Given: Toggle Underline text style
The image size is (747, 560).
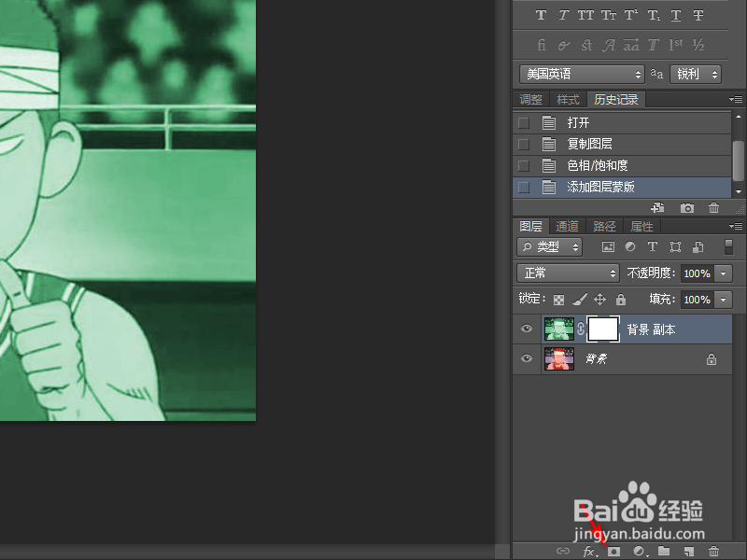Looking at the screenshot, I should (x=676, y=15).
